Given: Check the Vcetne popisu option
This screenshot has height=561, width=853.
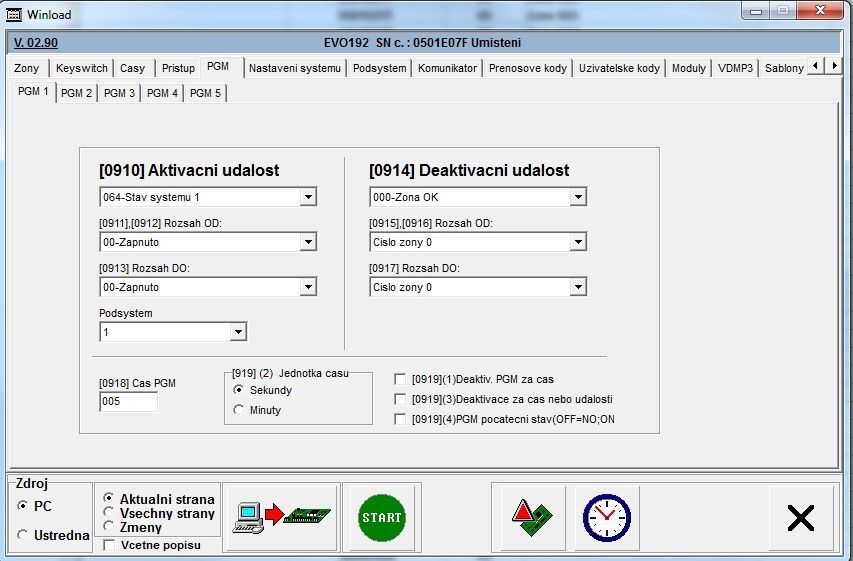Looking at the screenshot, I should pos(109,545).
